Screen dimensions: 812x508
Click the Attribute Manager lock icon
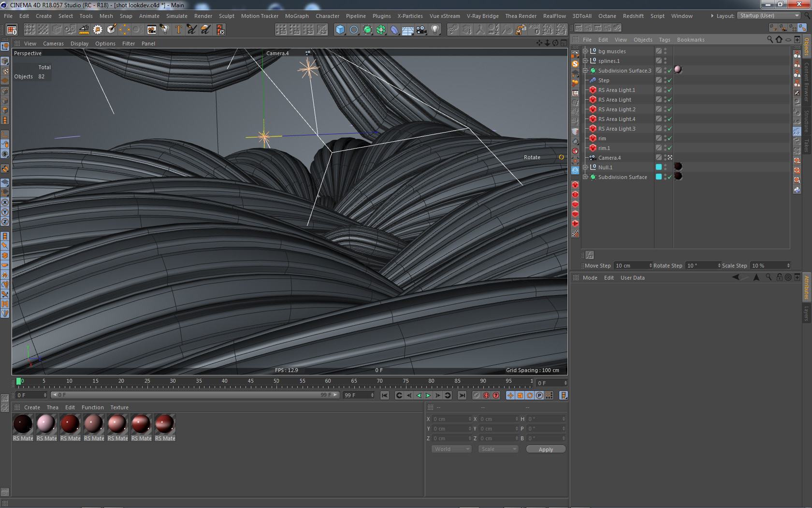tap(779, 277)
